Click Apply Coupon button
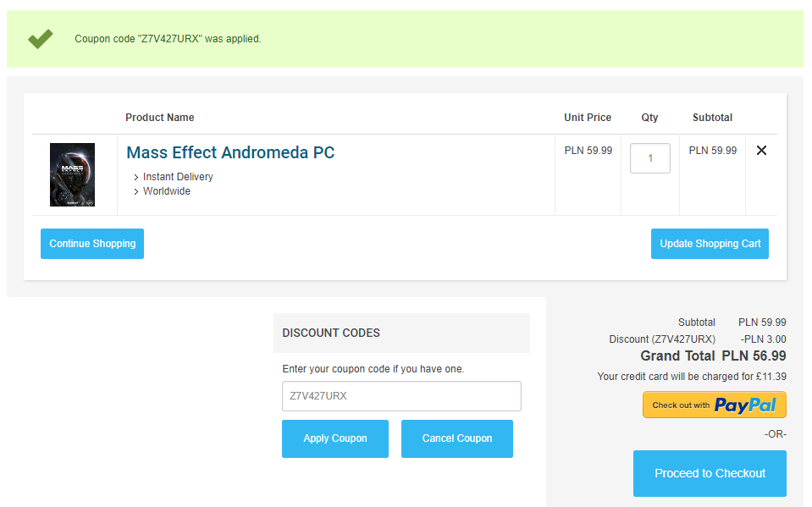Viewport: 812px width, 507px height. pos(335,438)
